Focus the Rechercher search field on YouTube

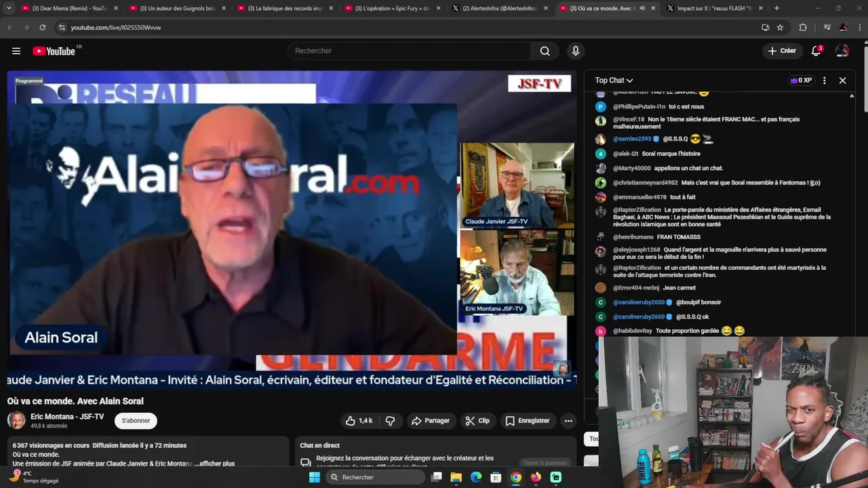[410, 51]
